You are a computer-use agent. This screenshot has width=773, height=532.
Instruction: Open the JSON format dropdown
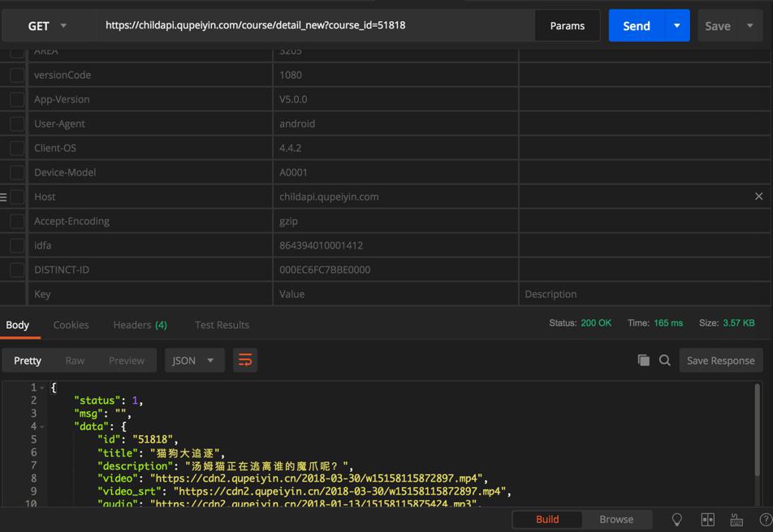pyautogui.click(x=193, y=361)
